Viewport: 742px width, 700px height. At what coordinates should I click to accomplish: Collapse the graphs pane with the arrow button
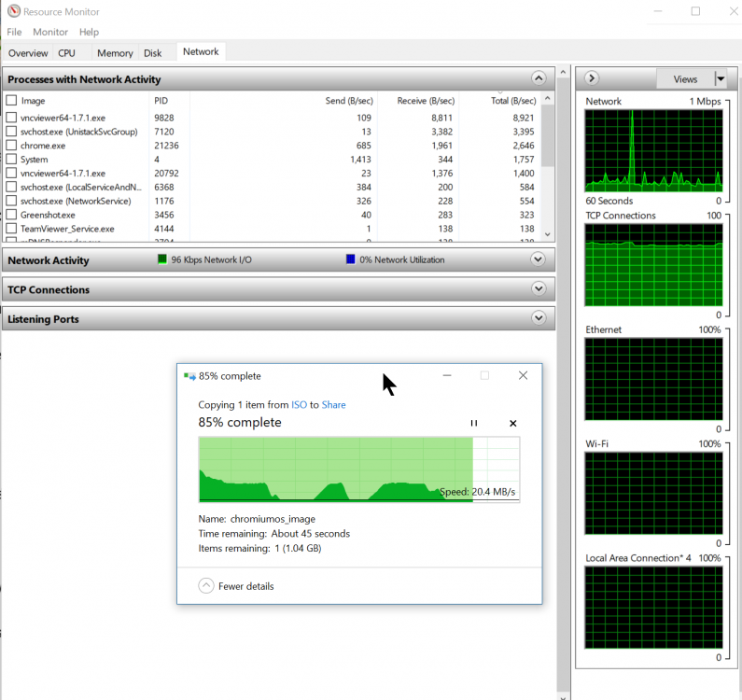coord(592,78)
